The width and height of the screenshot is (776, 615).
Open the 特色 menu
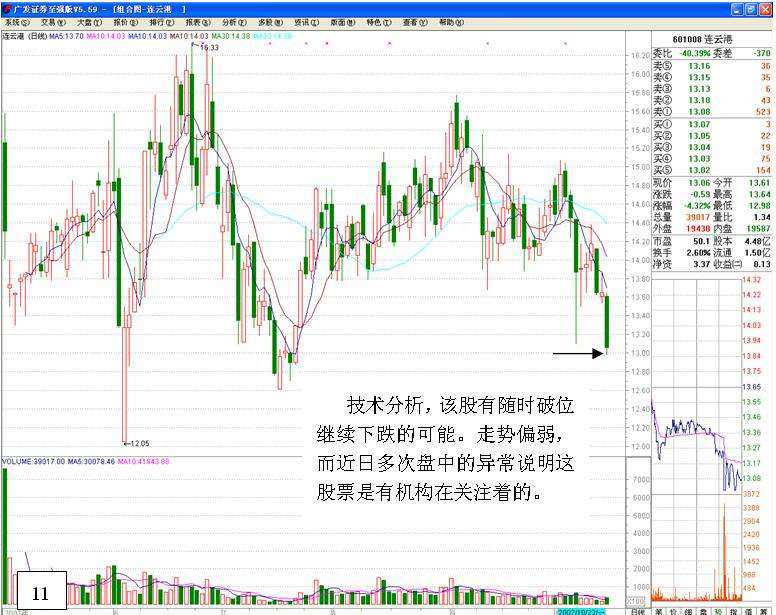[x=379, y=22]
